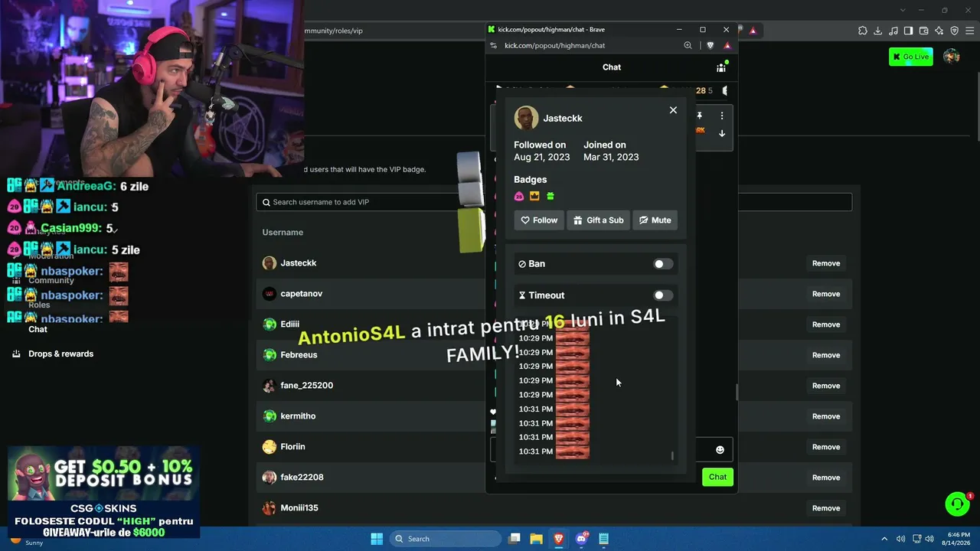Mute the user Jasteckk
980x551 pixels.
coord(655,220)
